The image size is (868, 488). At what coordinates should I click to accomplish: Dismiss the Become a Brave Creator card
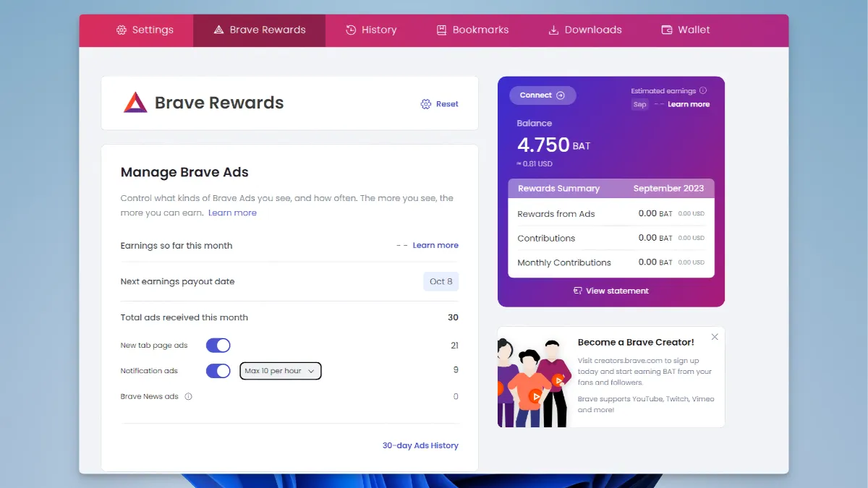(715, 337)
